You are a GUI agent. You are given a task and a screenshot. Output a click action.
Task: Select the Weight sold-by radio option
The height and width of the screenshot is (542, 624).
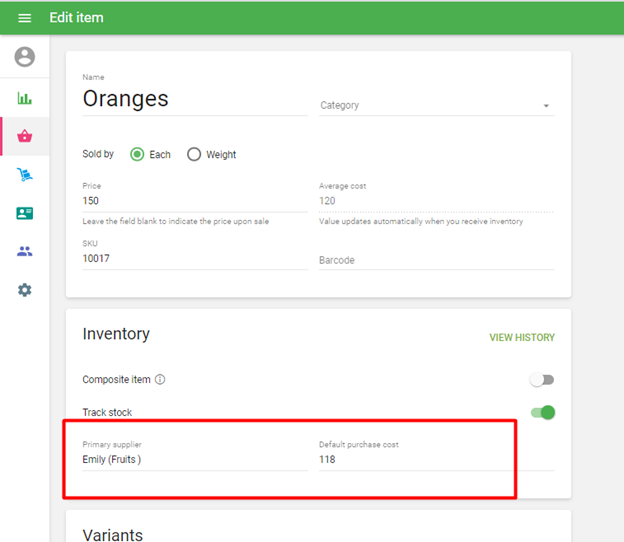pyautogui.click(x=194, y=155)
